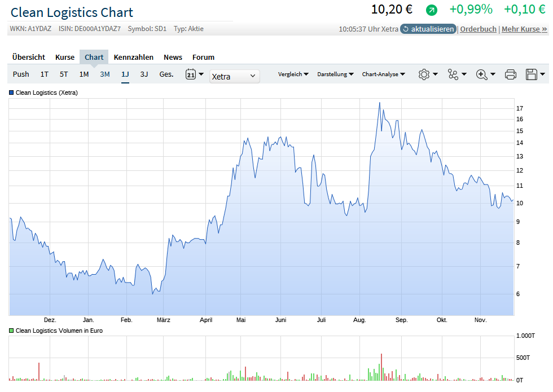Open the Darstellung dropdown
The height and width of the screenshot is (392, 553).
coord(335,74)
